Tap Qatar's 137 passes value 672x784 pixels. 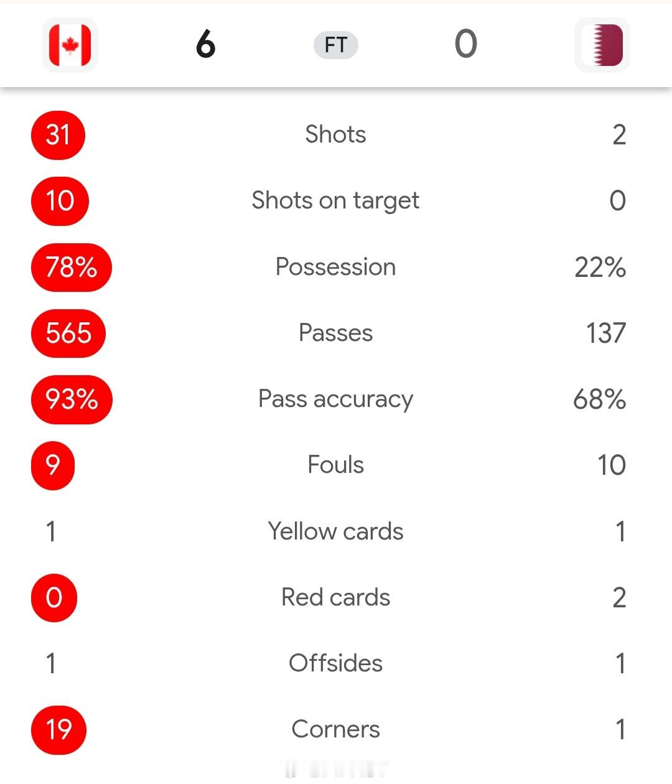pos(605,334)
